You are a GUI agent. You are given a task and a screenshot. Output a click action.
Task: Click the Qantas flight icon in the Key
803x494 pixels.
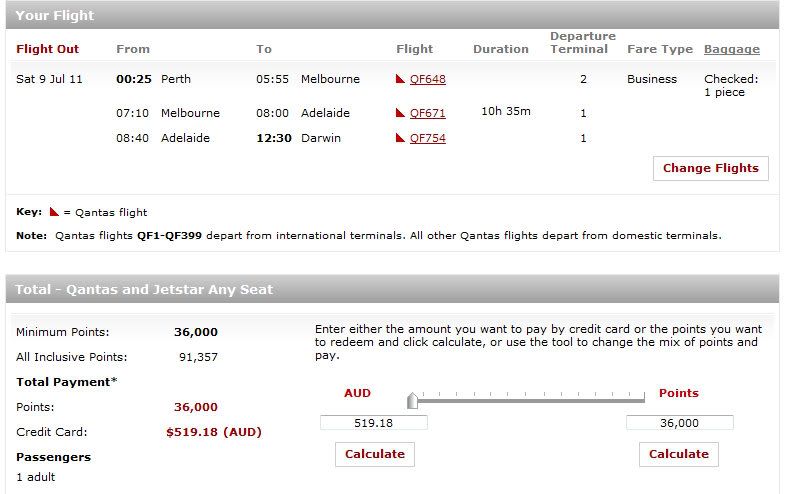(x=54, y=211)
